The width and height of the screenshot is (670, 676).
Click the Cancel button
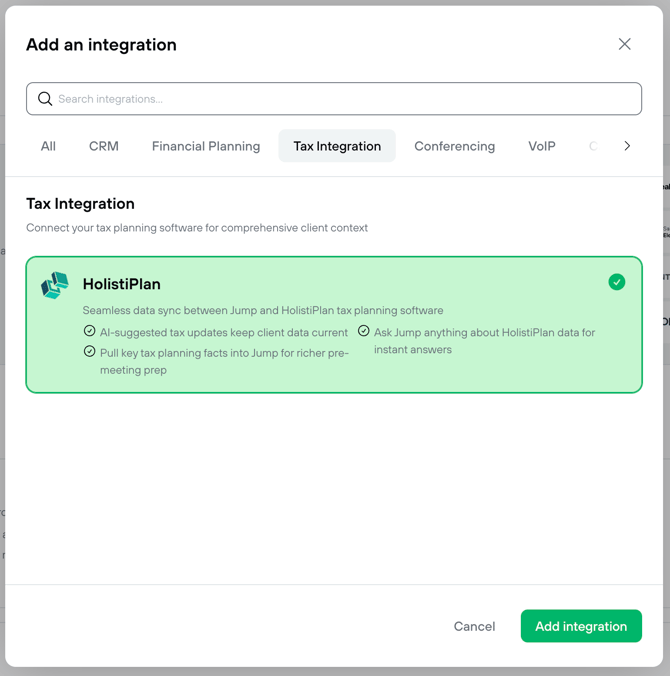tap(474, 626)
